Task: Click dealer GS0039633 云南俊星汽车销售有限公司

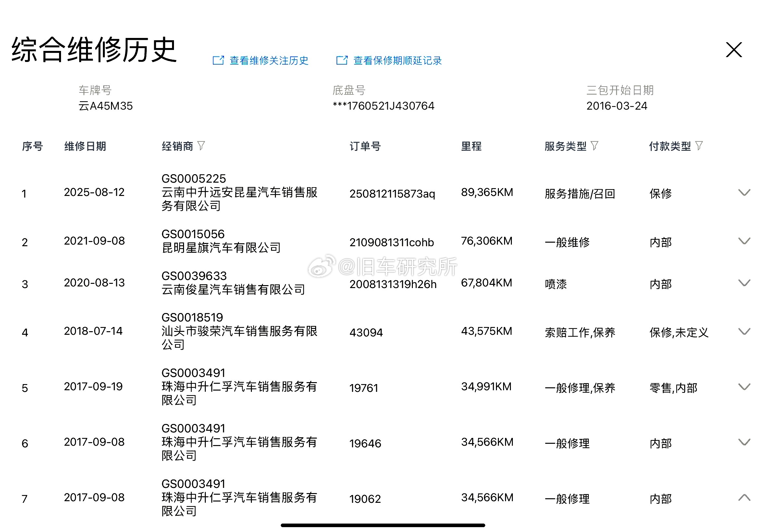Action: click(x=233, y=283)
